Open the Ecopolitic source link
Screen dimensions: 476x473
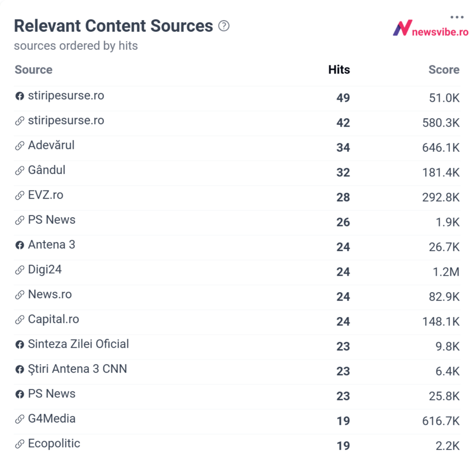pos(54,443)
